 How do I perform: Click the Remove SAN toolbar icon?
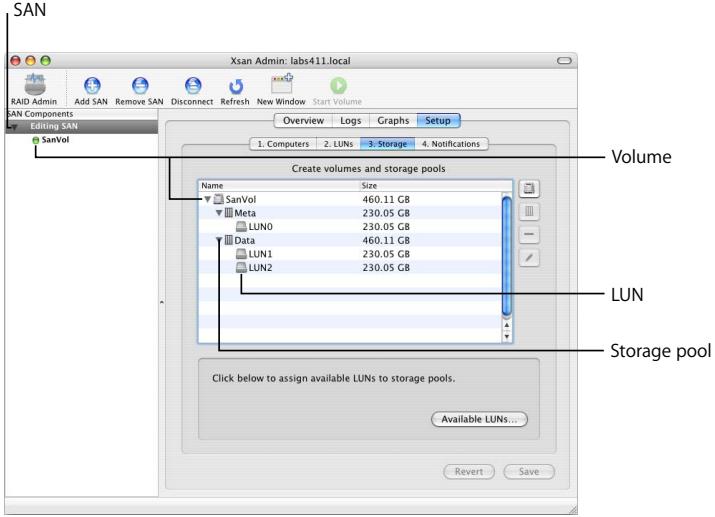(x=140, y=85)
